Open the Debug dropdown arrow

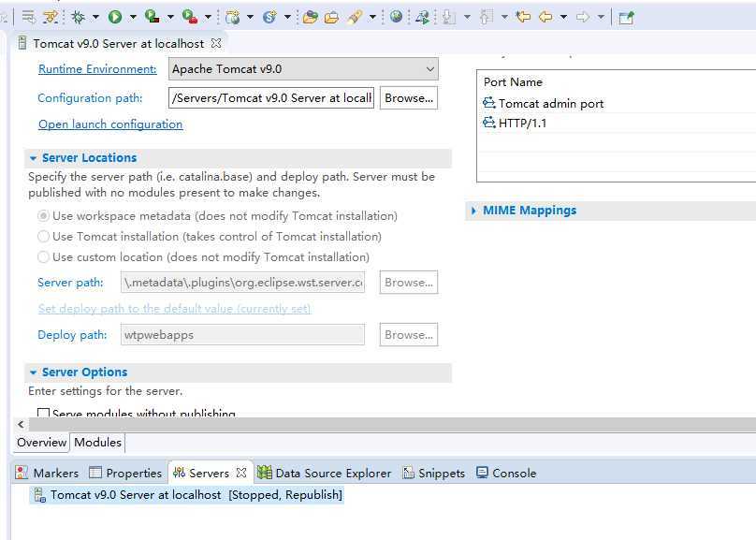tap(95, 18)
